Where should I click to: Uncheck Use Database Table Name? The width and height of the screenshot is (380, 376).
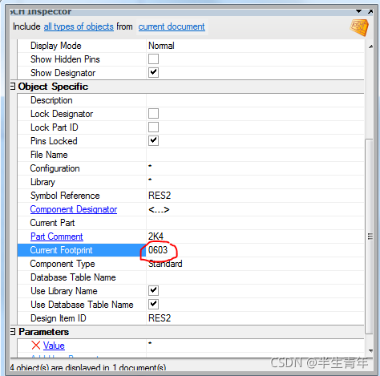[153, 304]
